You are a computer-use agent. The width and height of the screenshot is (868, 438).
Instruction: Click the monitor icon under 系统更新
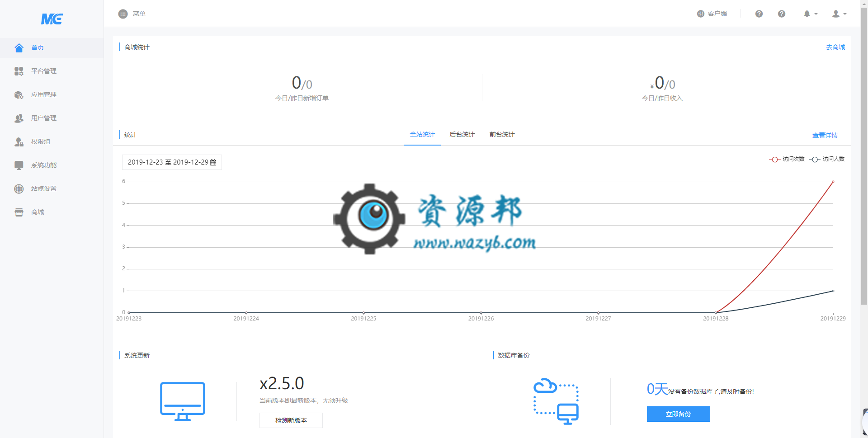click(x=183, y=401)
